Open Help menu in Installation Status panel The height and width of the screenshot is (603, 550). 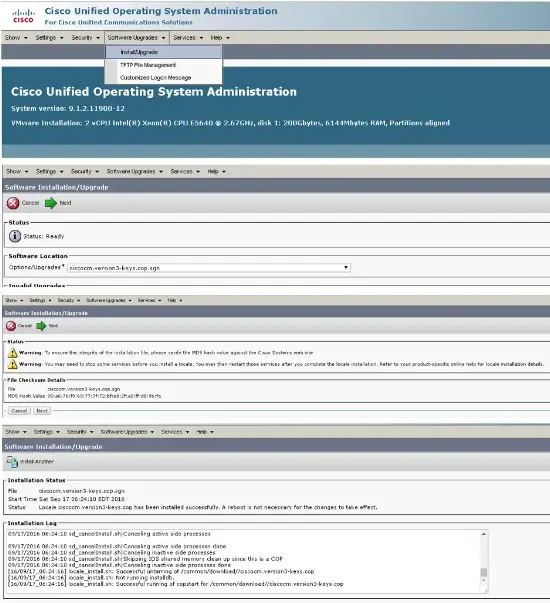(x=205, y=432)
